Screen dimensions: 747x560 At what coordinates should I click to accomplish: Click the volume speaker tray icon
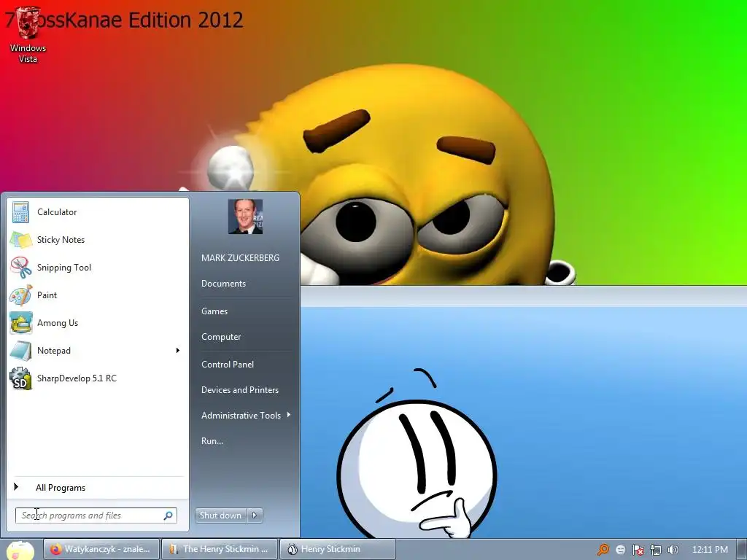point(673,550)
